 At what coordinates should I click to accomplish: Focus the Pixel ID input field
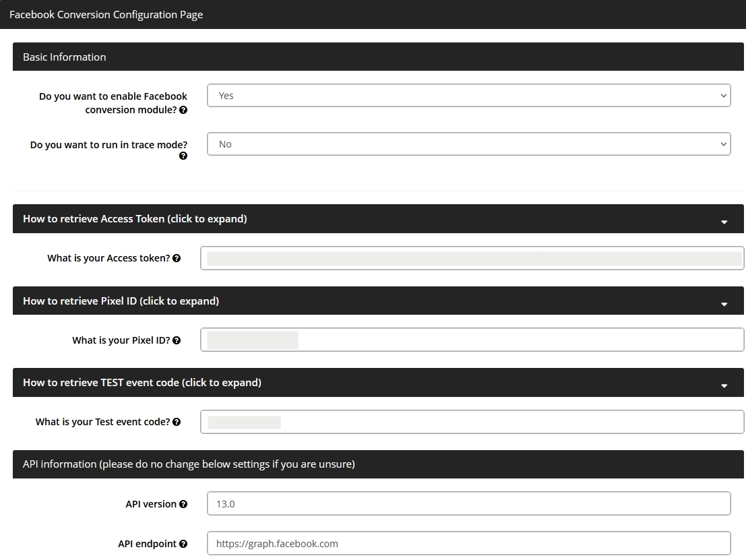tap(472, 340)
